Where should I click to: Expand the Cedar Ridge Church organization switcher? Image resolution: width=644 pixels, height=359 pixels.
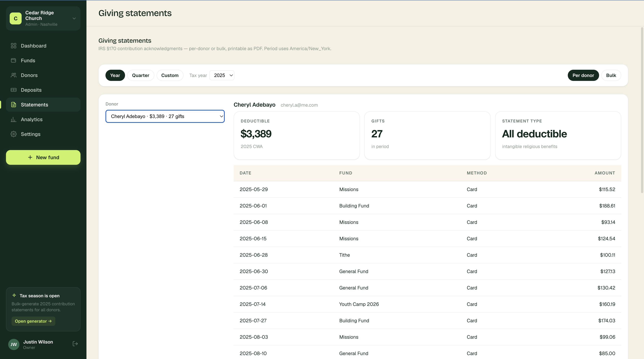[x=43, y=18]
